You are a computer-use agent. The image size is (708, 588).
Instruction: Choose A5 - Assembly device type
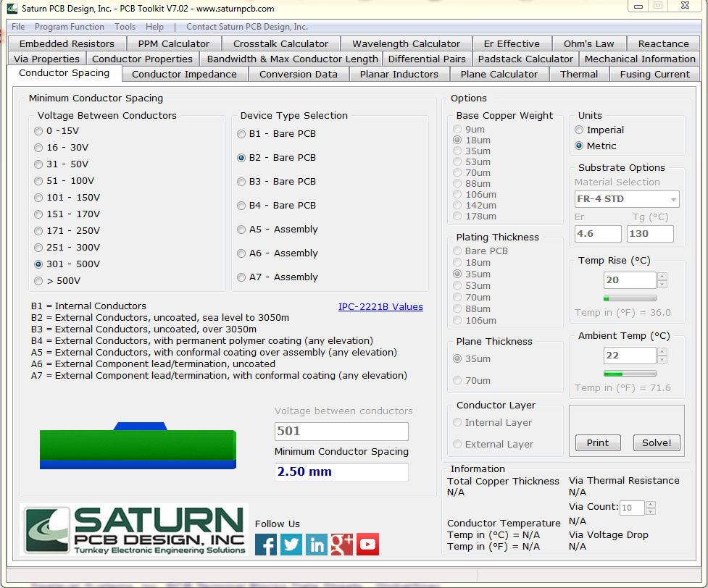point(242,230)
